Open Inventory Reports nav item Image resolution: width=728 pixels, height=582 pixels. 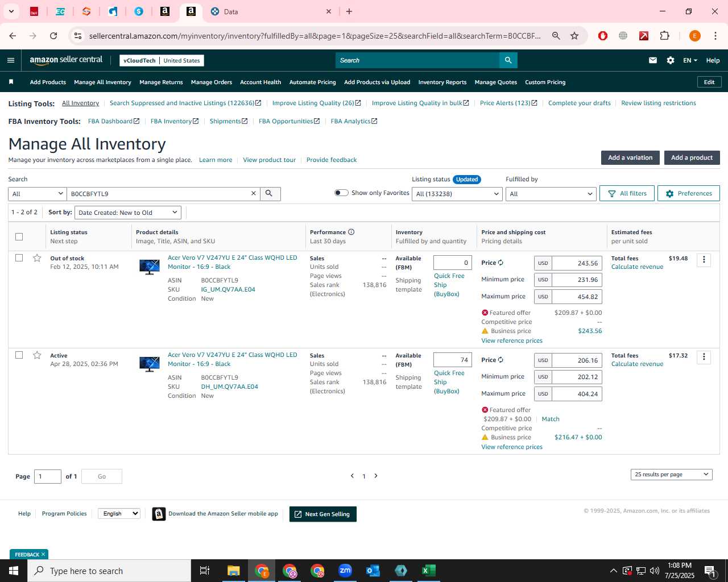[442, 82]
